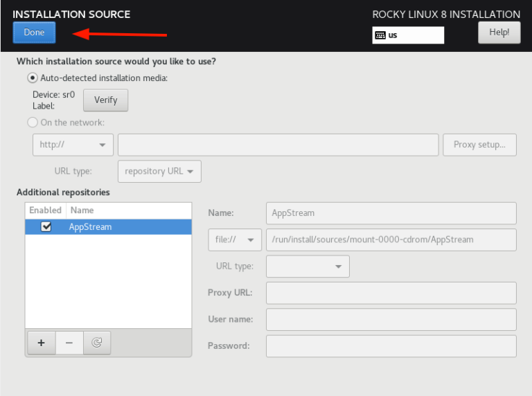Open the additional repository URL type dropdown
532x396 pixels.
tap(308, 267)
